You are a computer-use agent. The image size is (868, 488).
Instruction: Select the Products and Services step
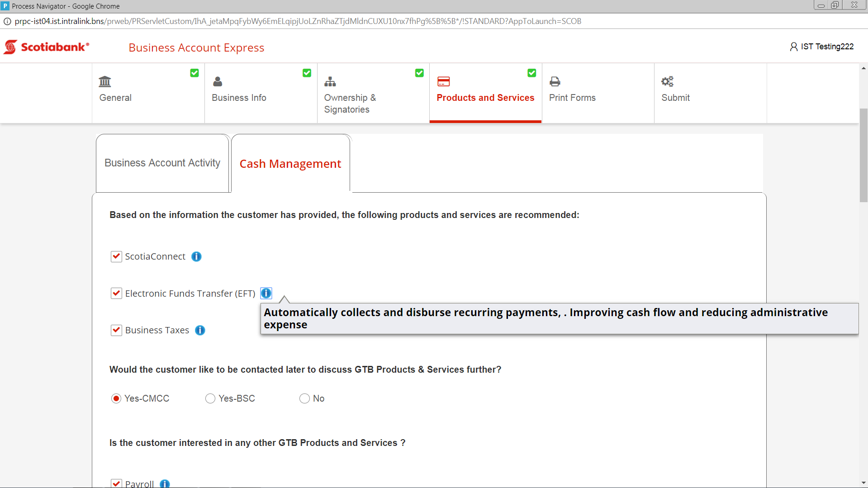pos(485,93)
